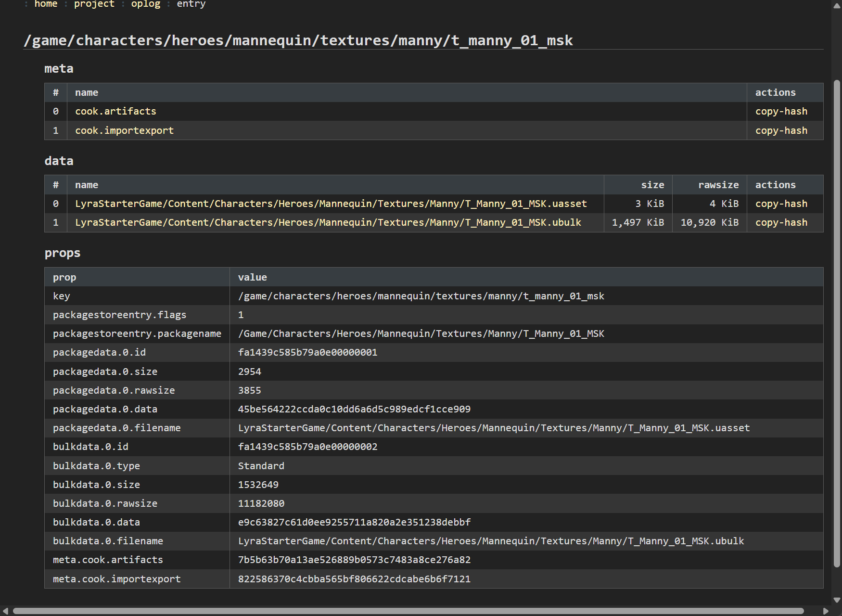Click the 1,497 KiB size cell
This screenshot has width=842, height=616.
[638, 222]
